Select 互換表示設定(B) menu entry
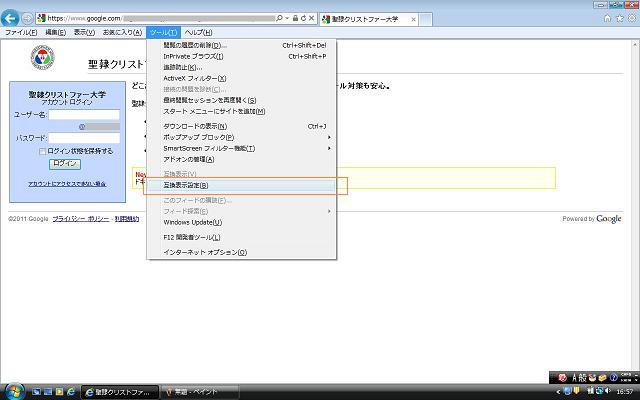The width and height of the screenshot is (640, 400). pos(242,185)
